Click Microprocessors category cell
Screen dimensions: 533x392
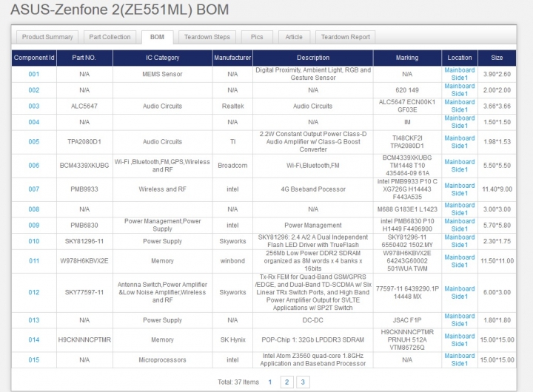(x=162, y=359)
